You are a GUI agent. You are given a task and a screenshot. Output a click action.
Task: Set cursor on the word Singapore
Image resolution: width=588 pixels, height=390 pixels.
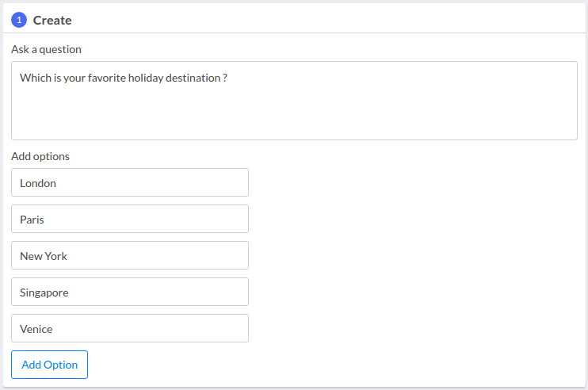coord(44,292)
